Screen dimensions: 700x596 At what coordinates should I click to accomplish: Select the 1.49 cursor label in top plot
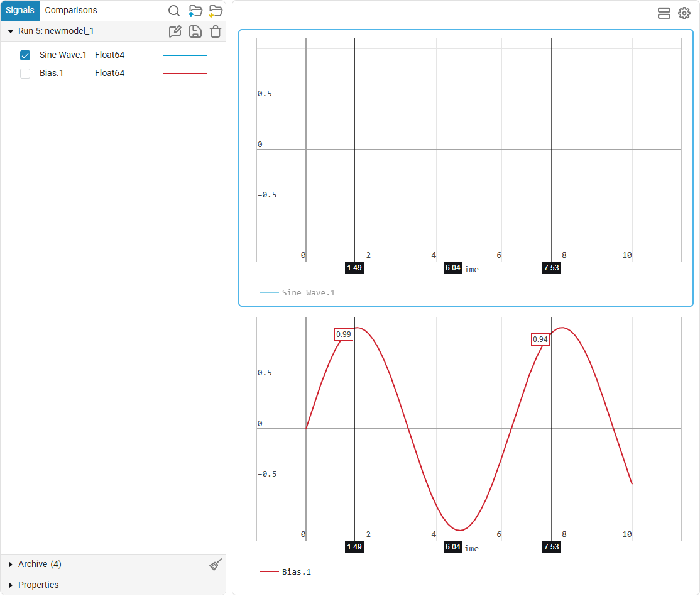pyautogui.click(x=354, y=268)
